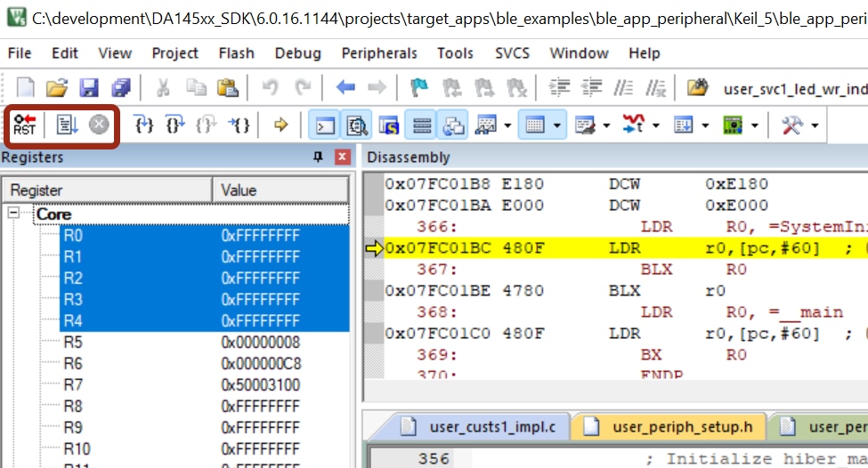Open the File menu
Screen dimensions: 868x468
tap(20, 53)
